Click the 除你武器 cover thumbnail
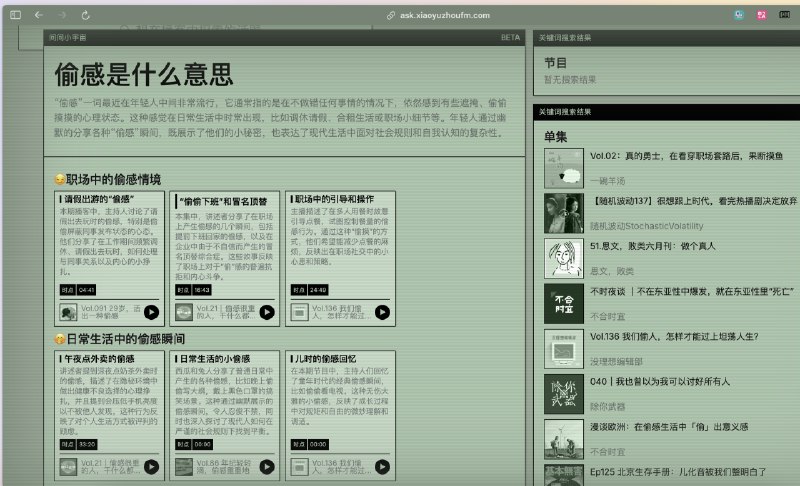 (564, 394)
